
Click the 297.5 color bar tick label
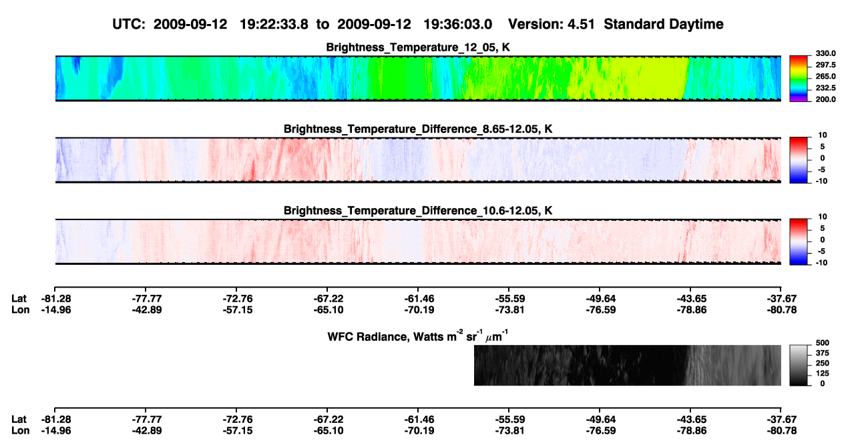[x=824, y=65]
